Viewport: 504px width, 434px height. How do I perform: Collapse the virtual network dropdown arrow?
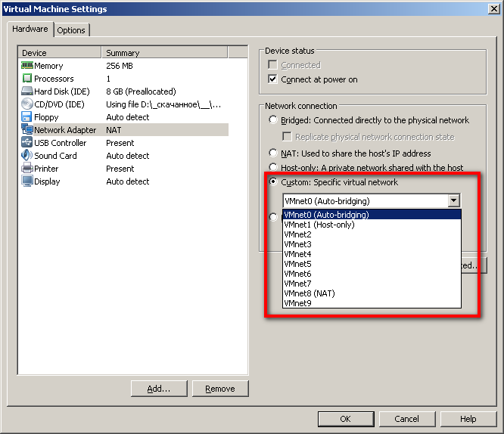click(453, 201)
